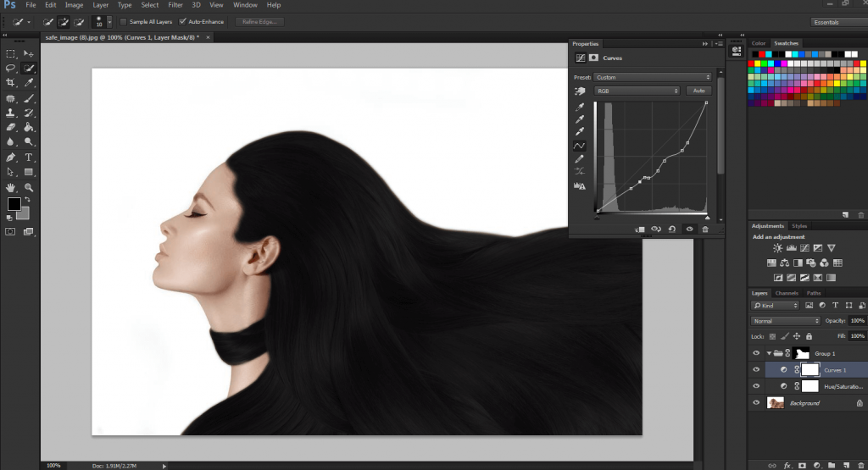Open the Filter menu
This screenshot has width=868, height=470.
(x=175, y=5)
